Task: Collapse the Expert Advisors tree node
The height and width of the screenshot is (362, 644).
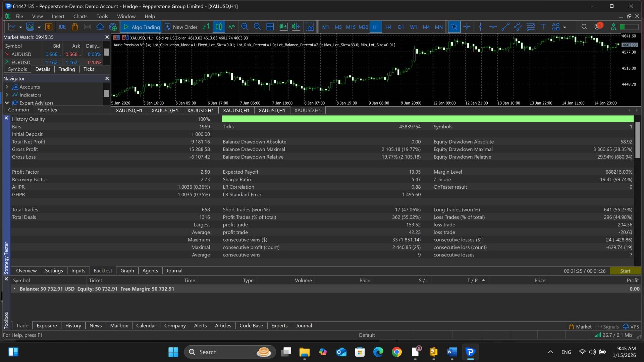Action: tap(7, 103)
